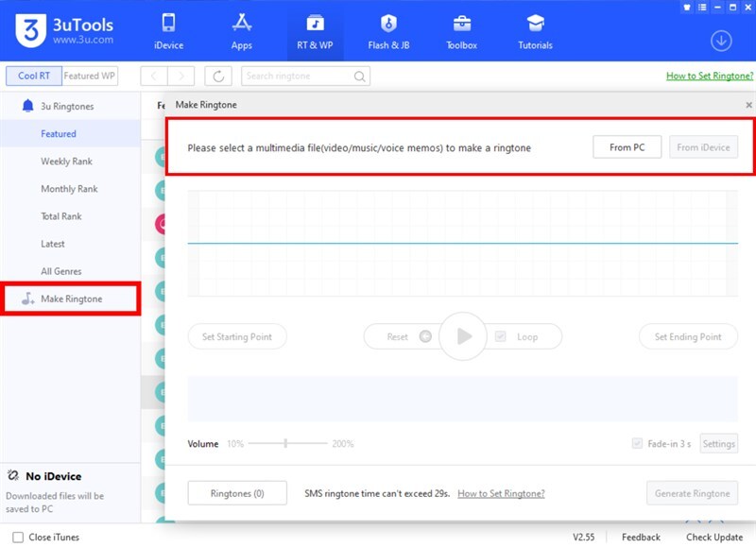Toggle the Fade-in 3 s checkbox

[637, 443]
